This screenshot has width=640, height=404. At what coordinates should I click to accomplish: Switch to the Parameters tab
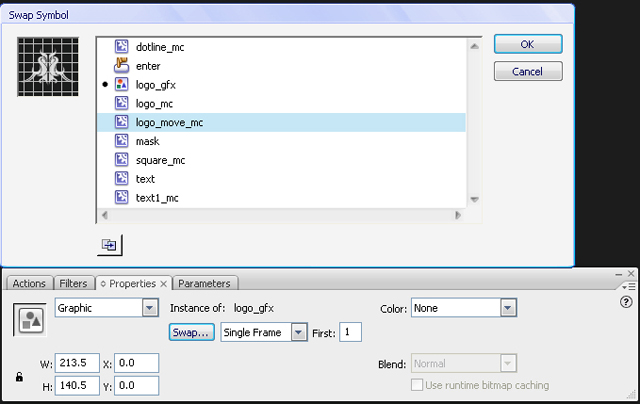[204, 283]
